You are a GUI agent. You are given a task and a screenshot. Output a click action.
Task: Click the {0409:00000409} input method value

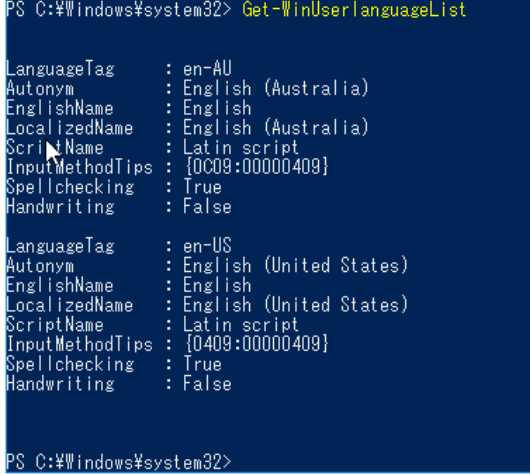click(256, 344)
